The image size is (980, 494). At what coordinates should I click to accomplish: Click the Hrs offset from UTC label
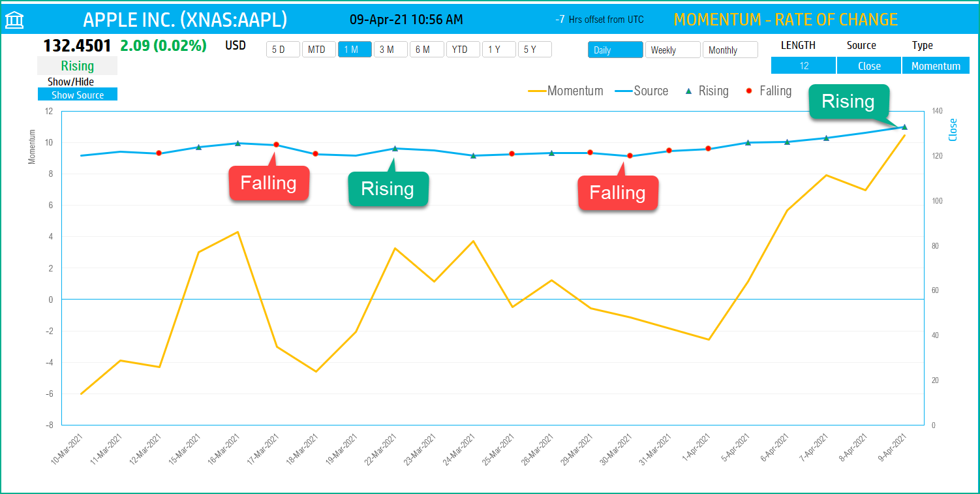(x=606, y=20)
